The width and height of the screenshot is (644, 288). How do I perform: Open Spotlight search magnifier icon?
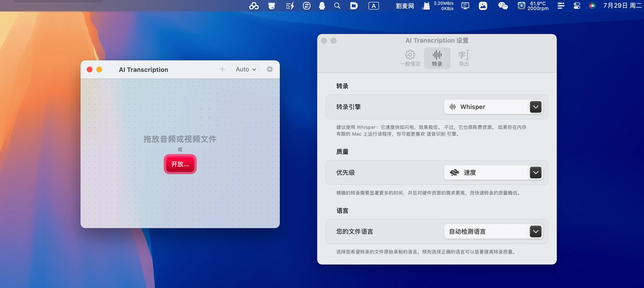[x=337, y=6]
